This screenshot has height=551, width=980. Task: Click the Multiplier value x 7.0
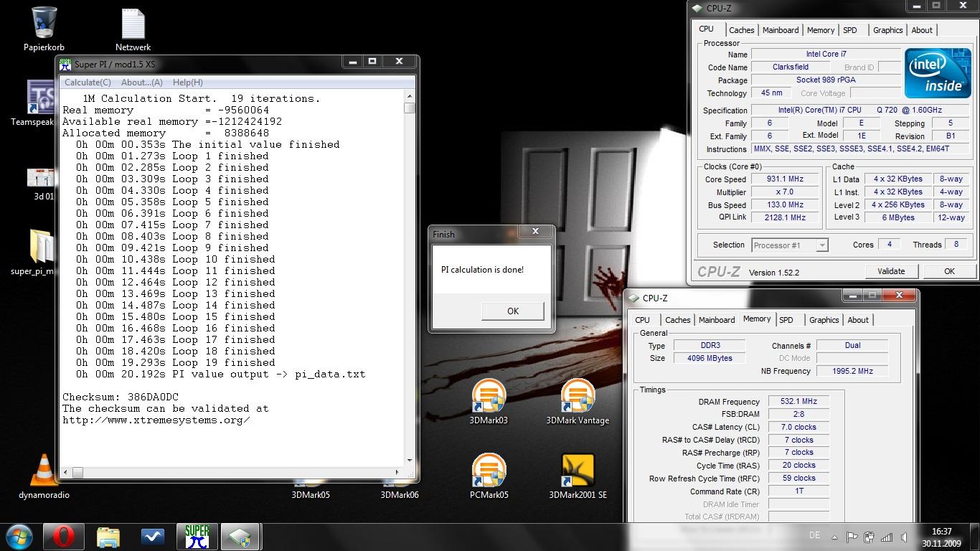pos(785,192)
